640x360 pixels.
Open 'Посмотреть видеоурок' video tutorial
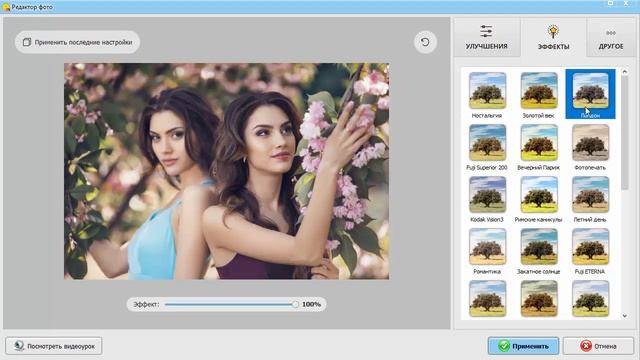pos(54,346)
